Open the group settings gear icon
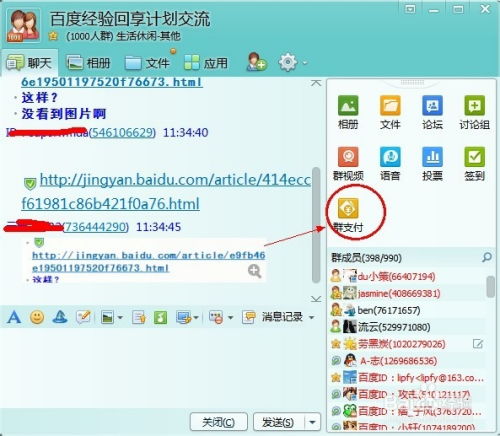 [288, 62]
